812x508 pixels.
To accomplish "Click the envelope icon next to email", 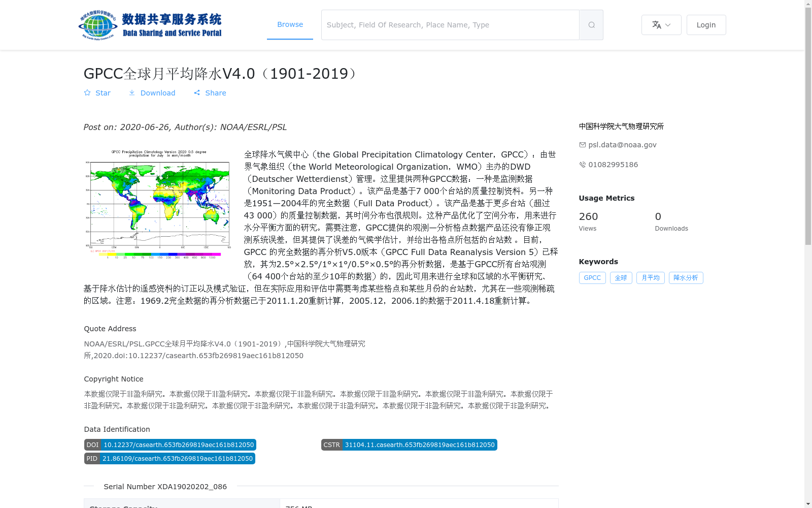I will 583,145.
